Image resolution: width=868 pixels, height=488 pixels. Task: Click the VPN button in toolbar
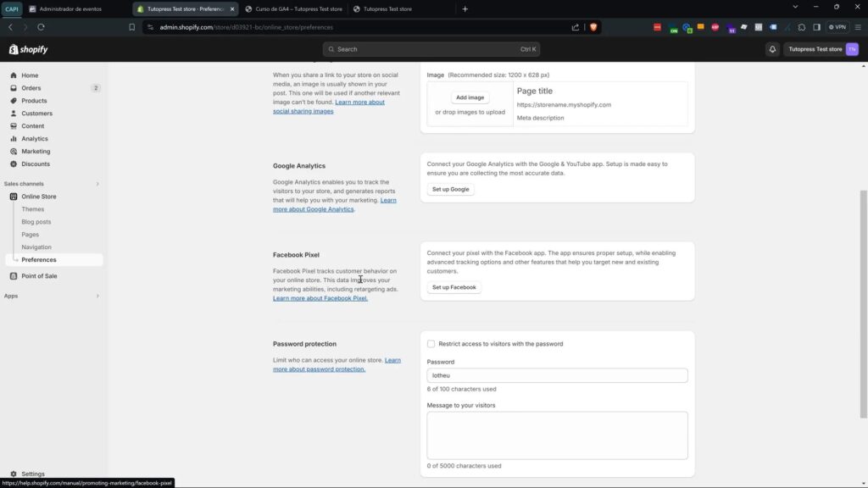pos(837,27)
